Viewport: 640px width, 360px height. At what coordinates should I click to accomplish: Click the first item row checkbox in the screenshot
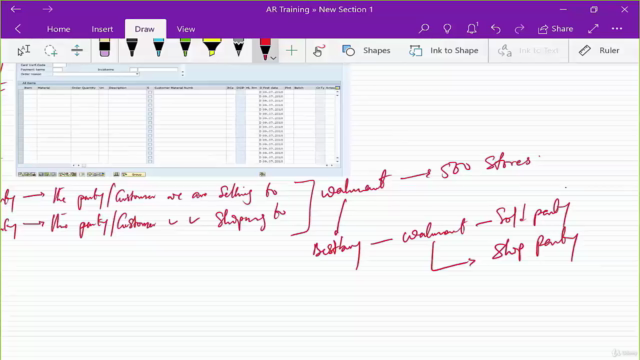pos(149,92)
